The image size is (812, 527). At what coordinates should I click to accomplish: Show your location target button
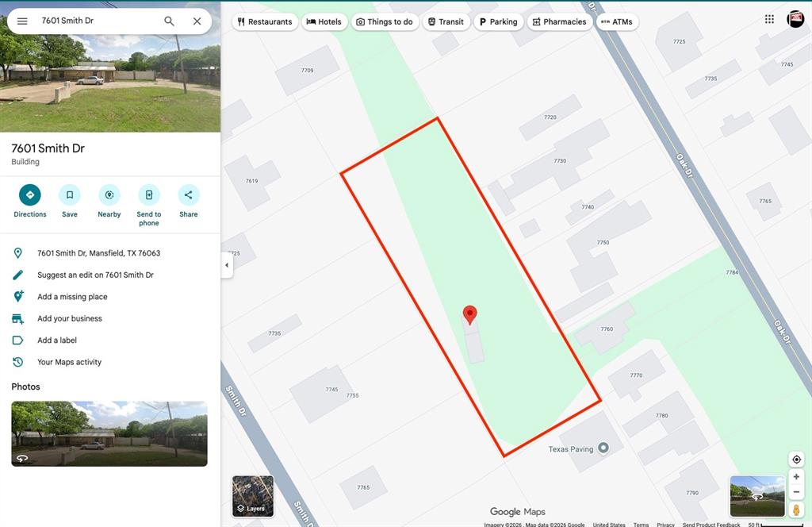click(796, 460)
